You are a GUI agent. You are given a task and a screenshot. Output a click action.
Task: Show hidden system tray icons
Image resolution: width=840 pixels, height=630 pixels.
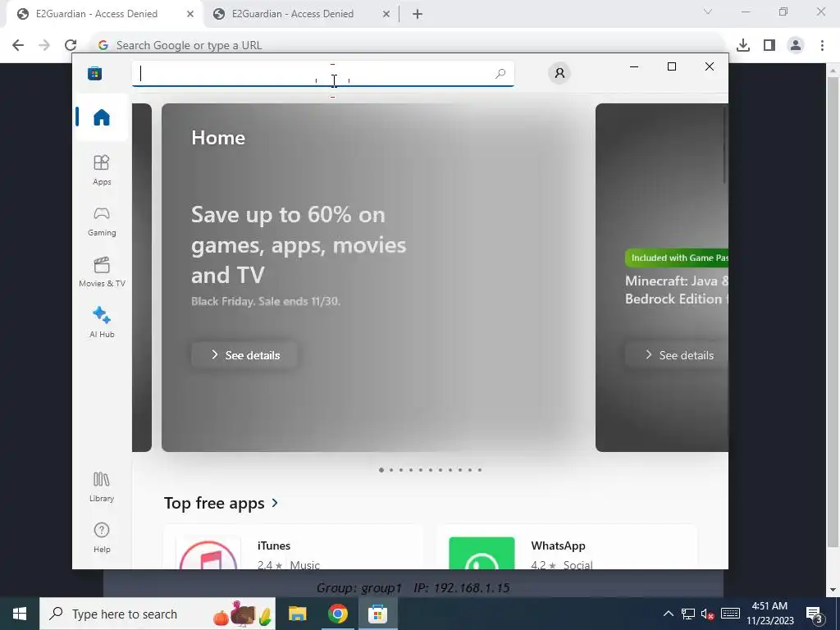[668, 614]
